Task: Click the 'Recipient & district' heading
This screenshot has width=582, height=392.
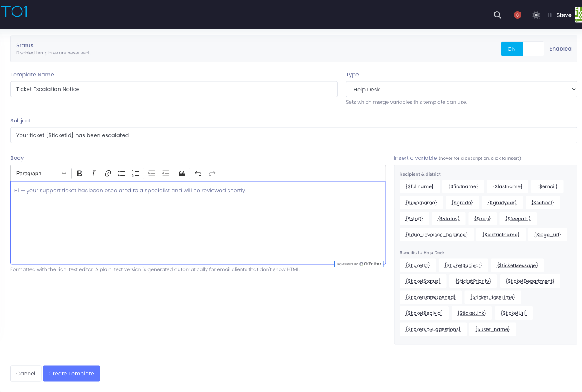Action: point(420,174)
